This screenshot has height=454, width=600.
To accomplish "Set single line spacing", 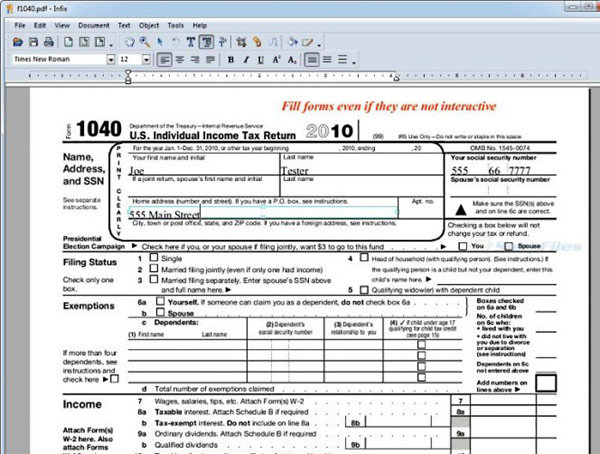I will (312, 60).
